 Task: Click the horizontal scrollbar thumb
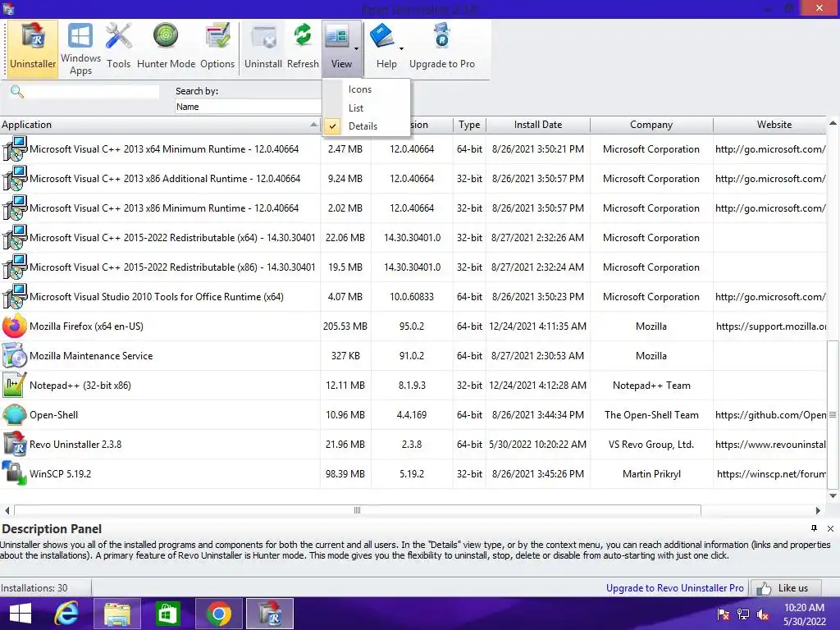tap(358, 510)
